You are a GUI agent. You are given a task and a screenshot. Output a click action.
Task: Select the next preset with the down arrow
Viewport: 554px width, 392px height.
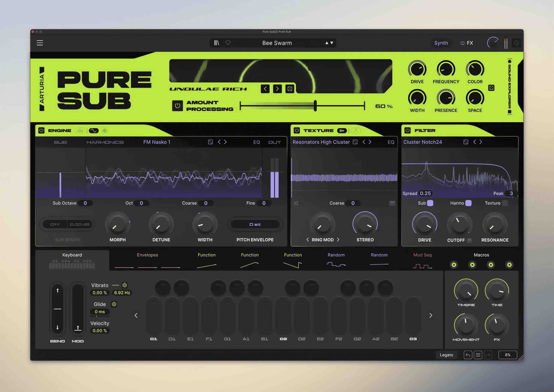[x=332, y=43]
